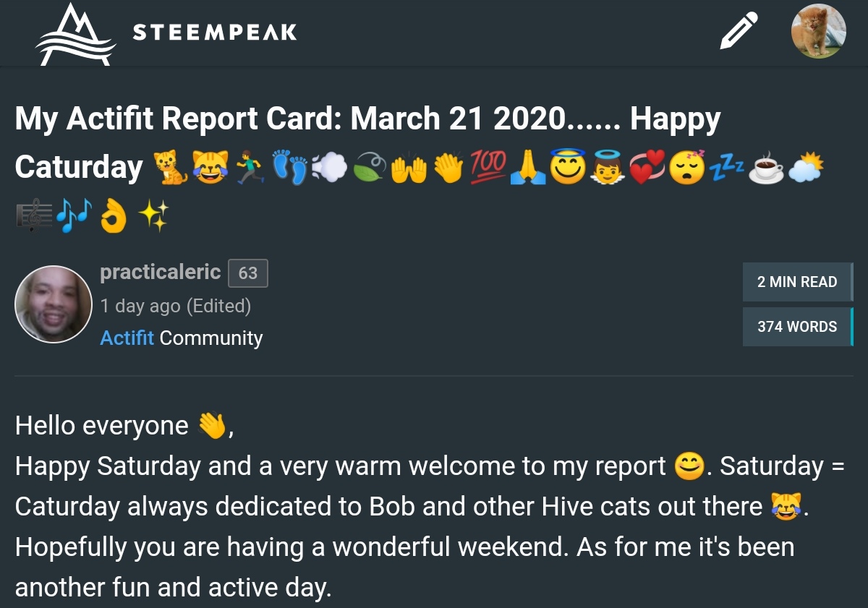
Task: Click the reputation badge showing 63
Action: 247,273
